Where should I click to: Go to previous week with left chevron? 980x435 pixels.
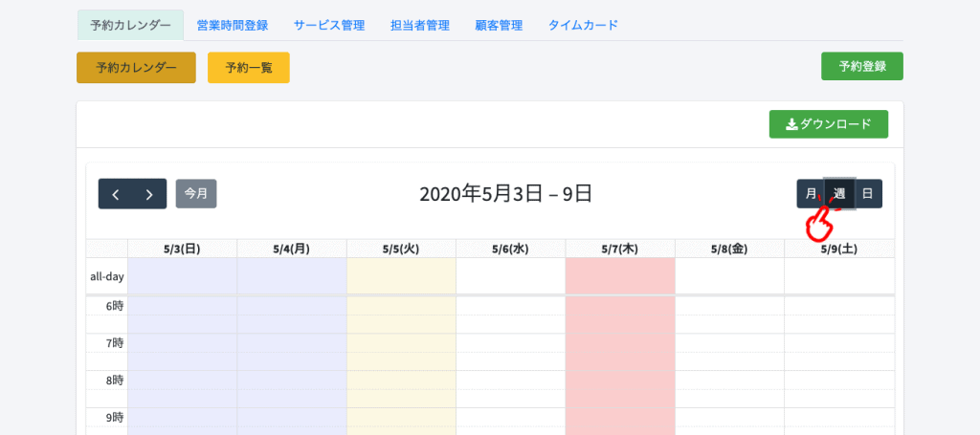tap(116, 194)
